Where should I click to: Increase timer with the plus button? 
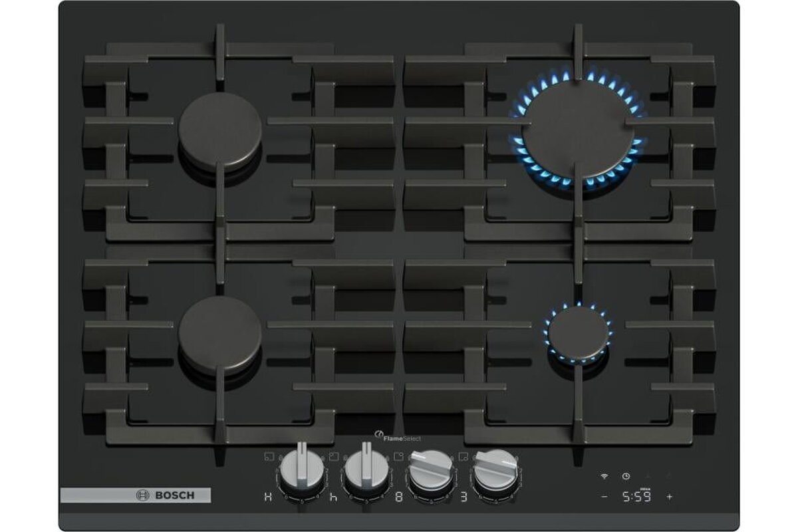669,496
